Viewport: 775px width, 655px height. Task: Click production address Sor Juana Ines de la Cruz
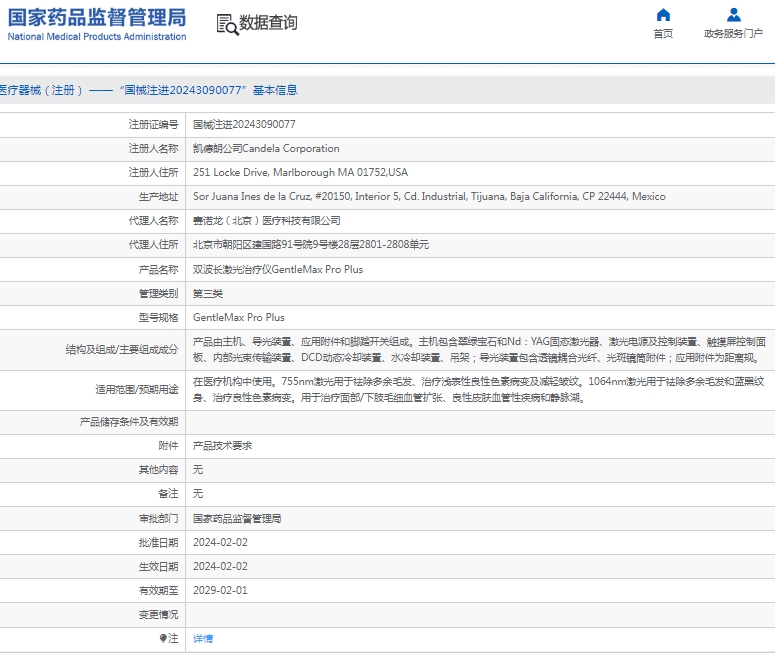click(429, 197)
